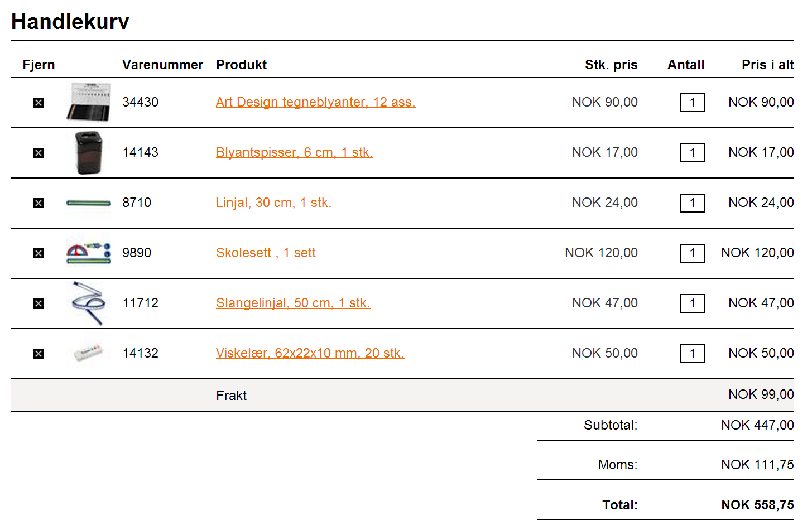Remove Blyantspisser item with X icon
Viewport: 812px width, 530px height.
coord(39,153)
